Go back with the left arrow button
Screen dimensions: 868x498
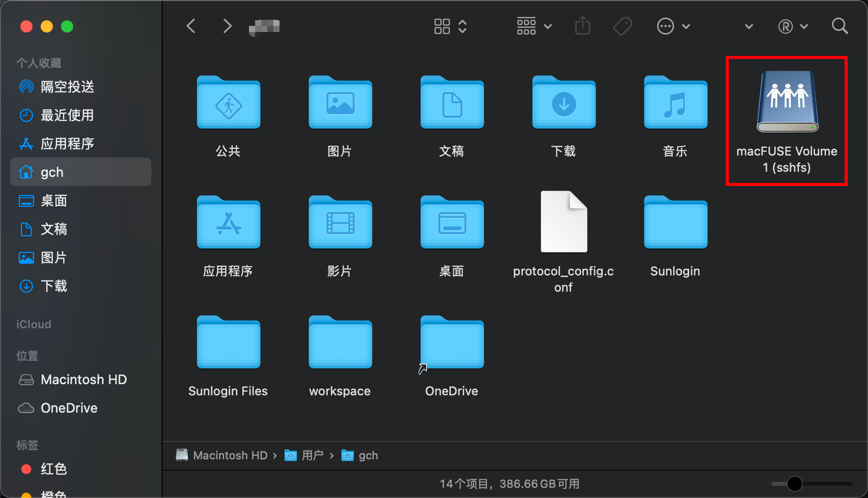[x=191, y=26]
